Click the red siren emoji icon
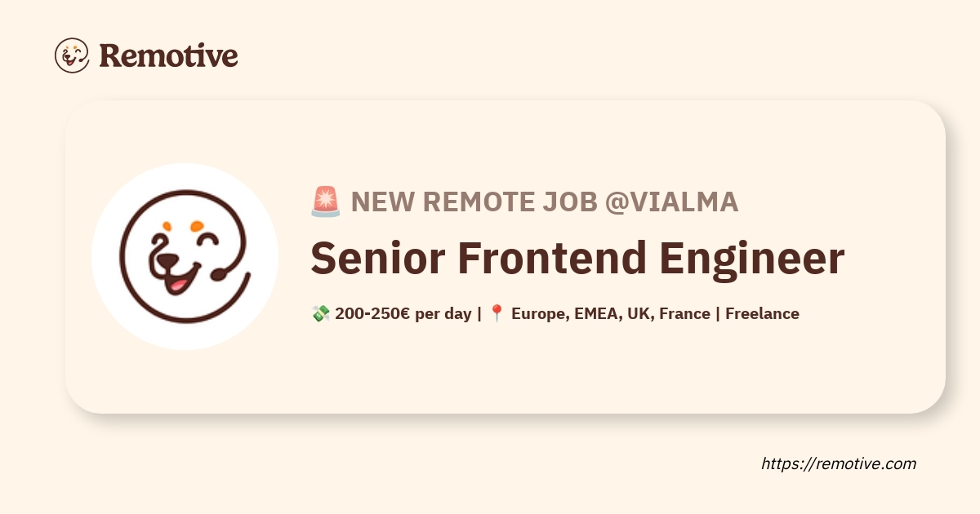 pyautogui.click(x=325, y=202)
